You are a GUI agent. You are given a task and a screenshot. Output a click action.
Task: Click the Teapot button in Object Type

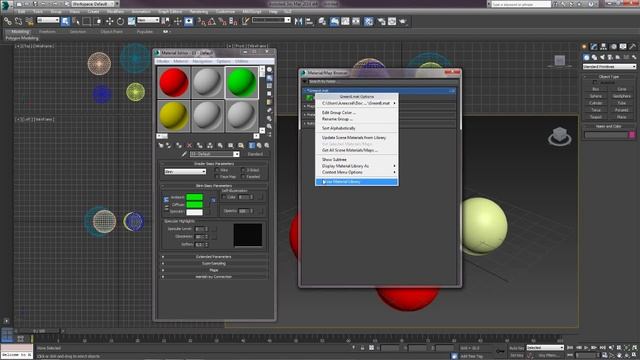coord(596,117)
